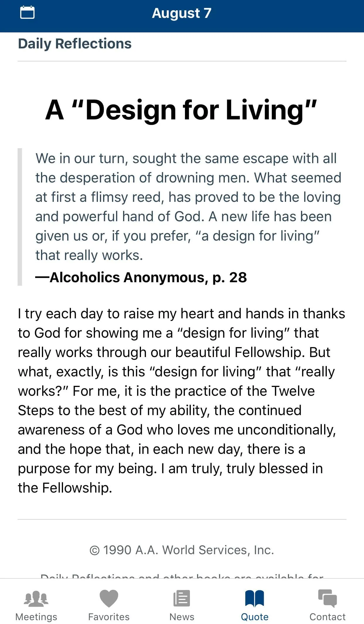Image resolution: width=364 pixels, height=624 pixels.
Task: Select the Quote tab label
Action: point(254,617)
